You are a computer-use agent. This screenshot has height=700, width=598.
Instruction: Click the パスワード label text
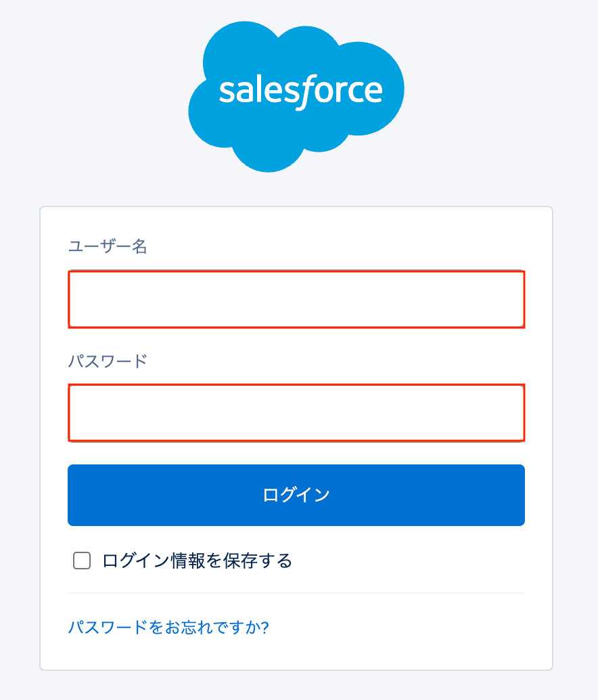pyautogui.click(x=108, y=360)
